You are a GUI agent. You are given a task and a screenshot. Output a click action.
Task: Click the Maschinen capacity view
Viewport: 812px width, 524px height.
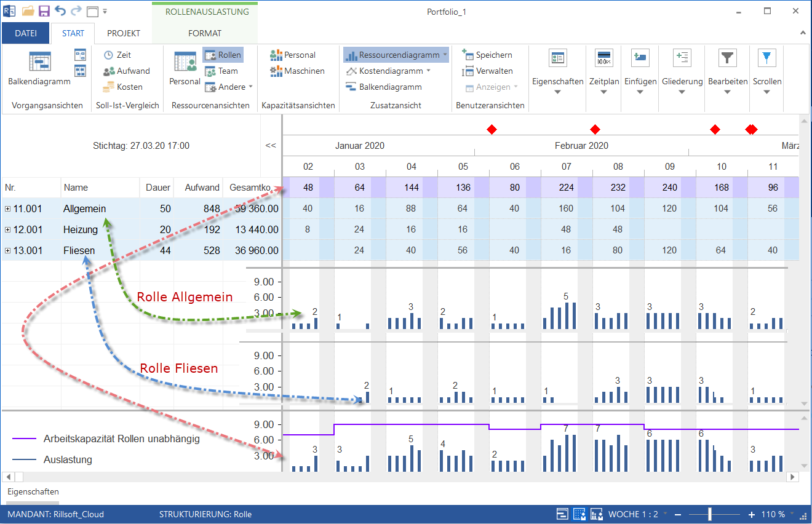click(x=298, y=71)
